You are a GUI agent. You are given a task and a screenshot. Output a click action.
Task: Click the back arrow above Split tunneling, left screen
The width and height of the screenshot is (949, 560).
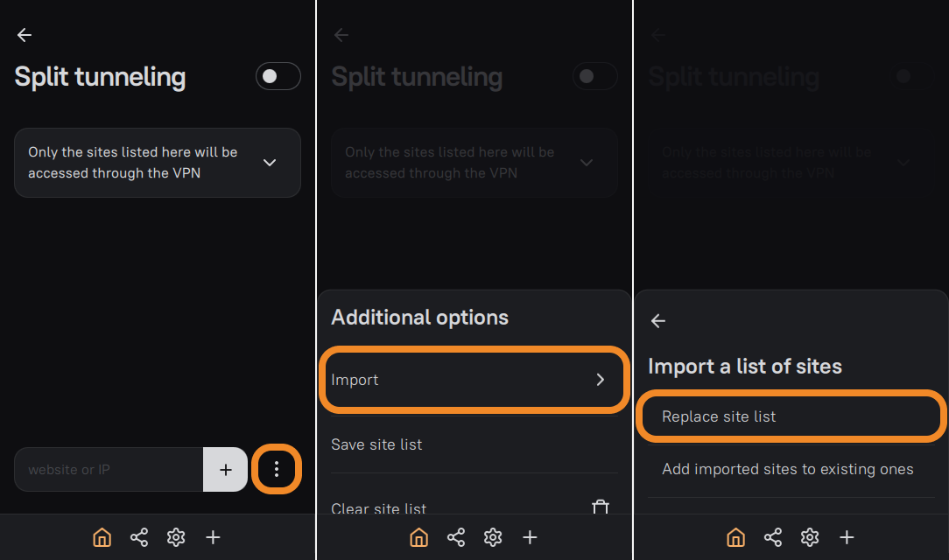25,35
